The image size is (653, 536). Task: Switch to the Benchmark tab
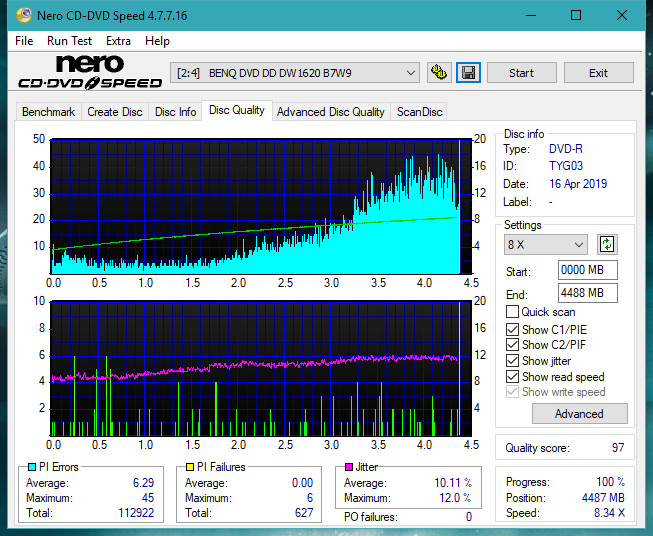point(48,112)
